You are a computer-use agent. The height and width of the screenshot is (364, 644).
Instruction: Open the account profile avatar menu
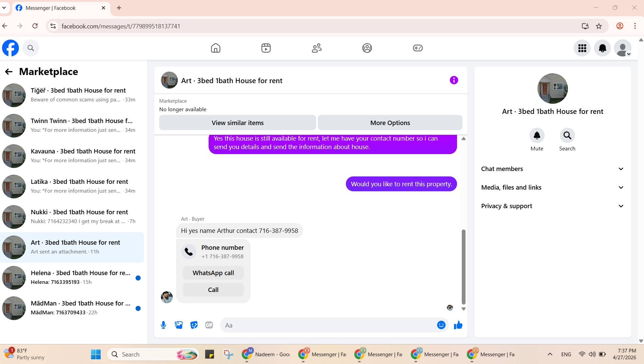(x=623, y=48)
